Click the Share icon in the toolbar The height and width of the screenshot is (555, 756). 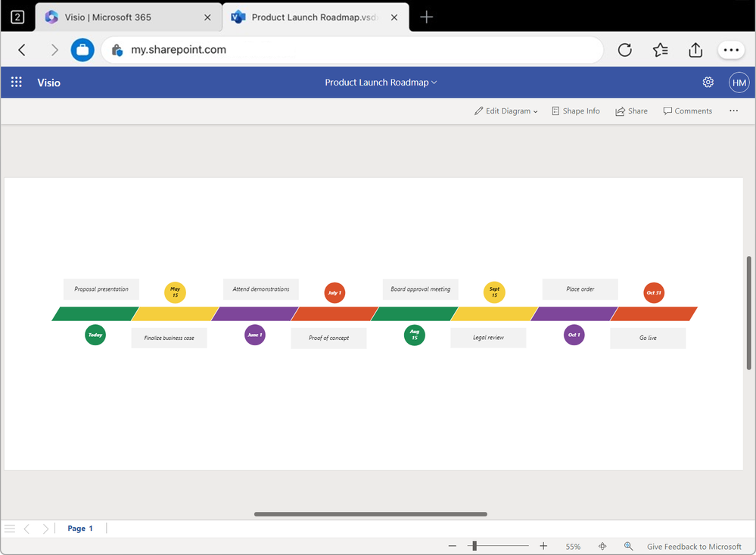631,111
